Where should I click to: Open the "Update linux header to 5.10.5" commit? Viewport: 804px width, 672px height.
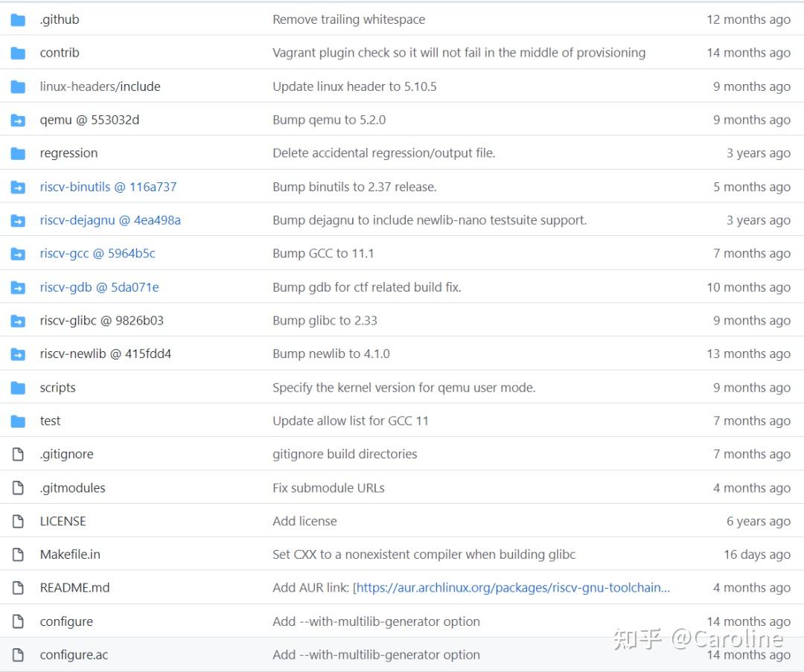355,86
